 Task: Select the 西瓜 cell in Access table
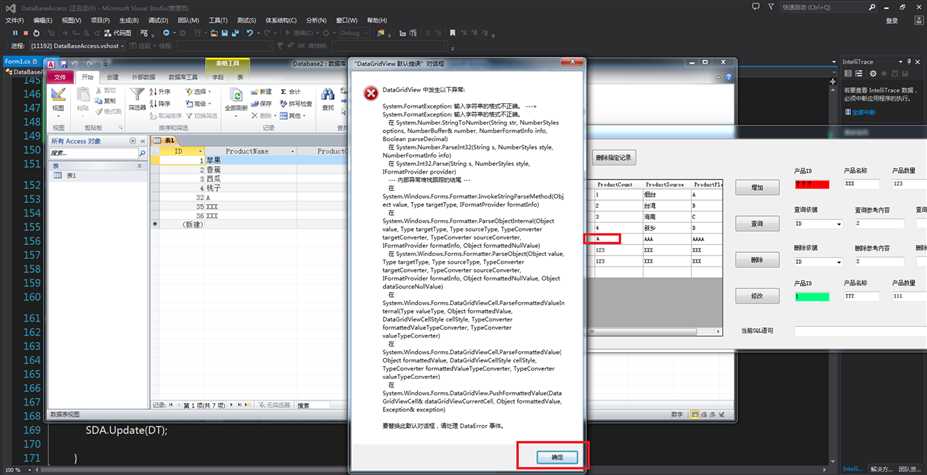click(251, 179)
